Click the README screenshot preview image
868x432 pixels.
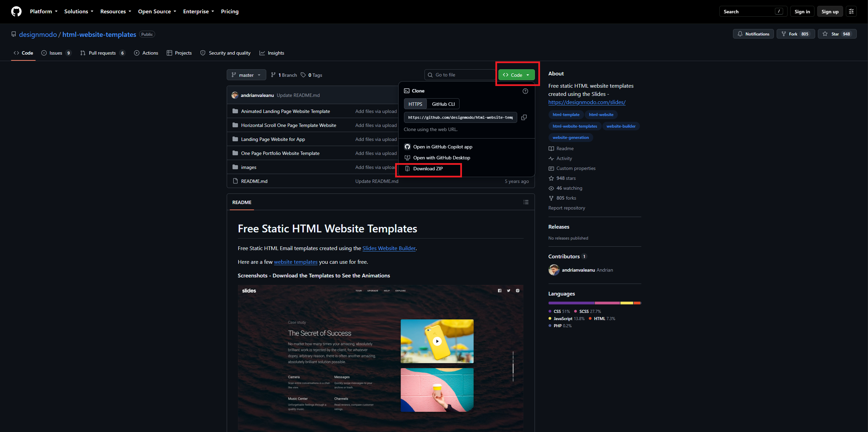pyautogui.click(x=380, y=358)
